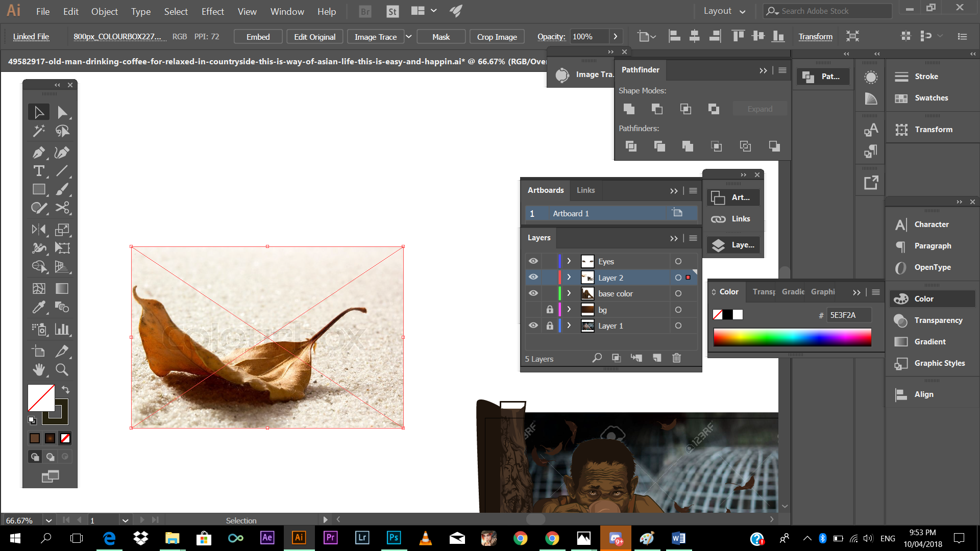This screenshot has height=551, width=980.
Task: Unlock the bg layer
Action: tap(550, 310)
